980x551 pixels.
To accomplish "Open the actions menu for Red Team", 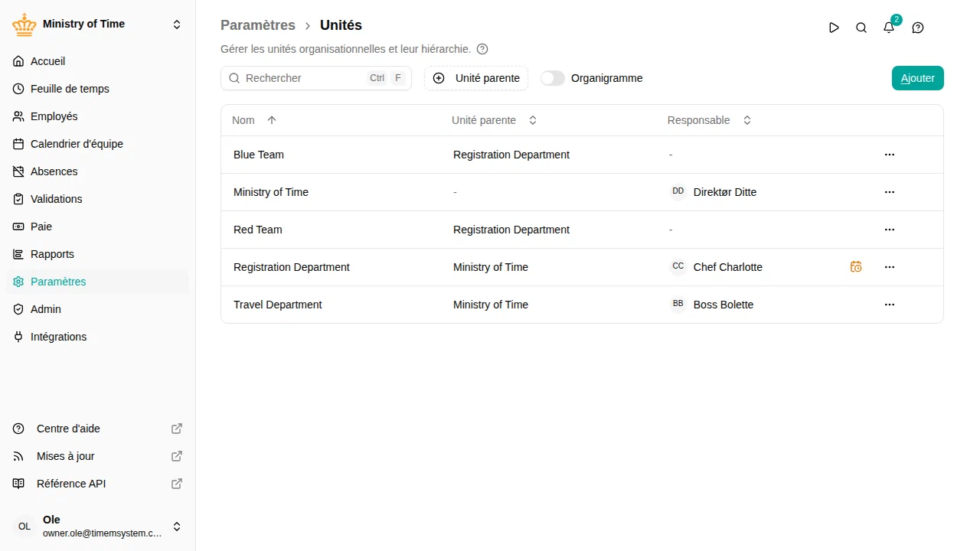I will 890,230.
